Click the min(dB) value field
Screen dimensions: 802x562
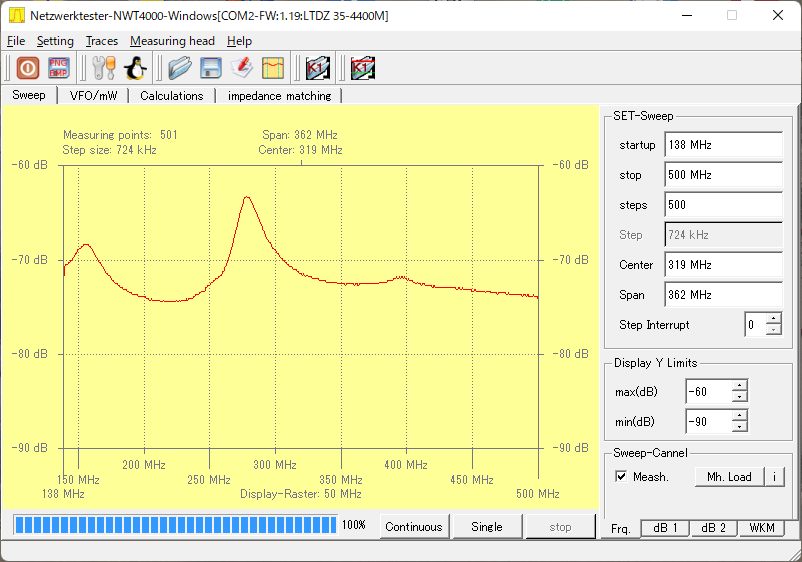tap(709, 421)
